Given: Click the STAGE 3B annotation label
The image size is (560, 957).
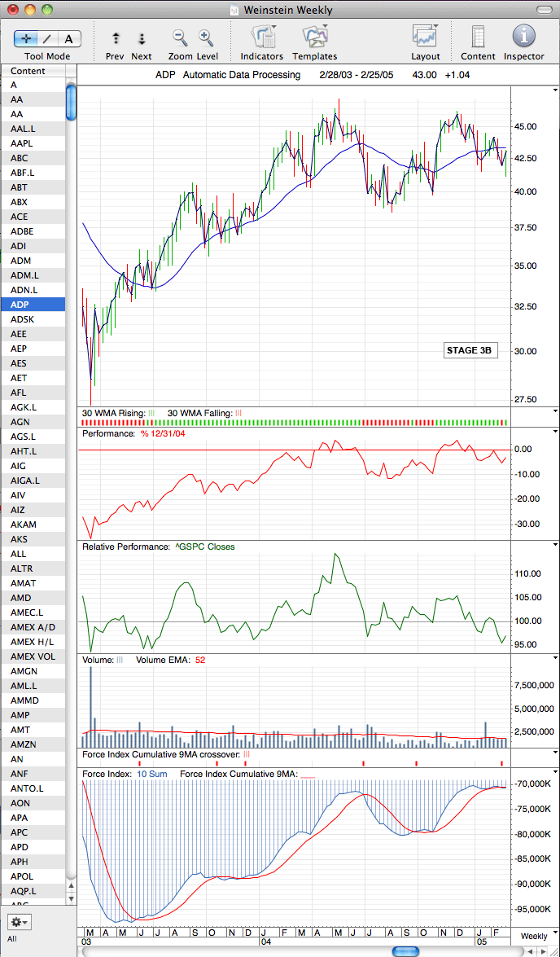Looking at the screenshot, I should (471, 351).
